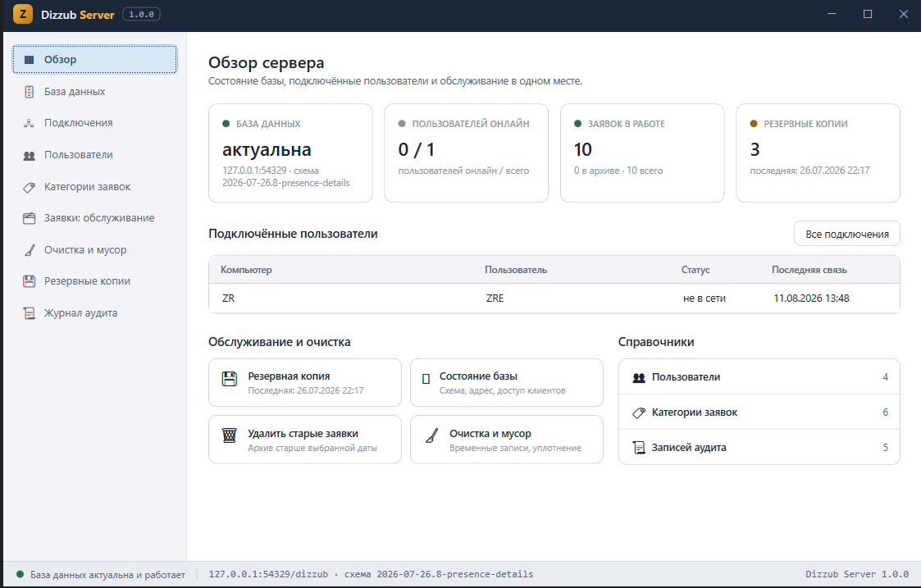Open Состояние базы card
The height and width of the screenshot is (588, 921).
506,382
